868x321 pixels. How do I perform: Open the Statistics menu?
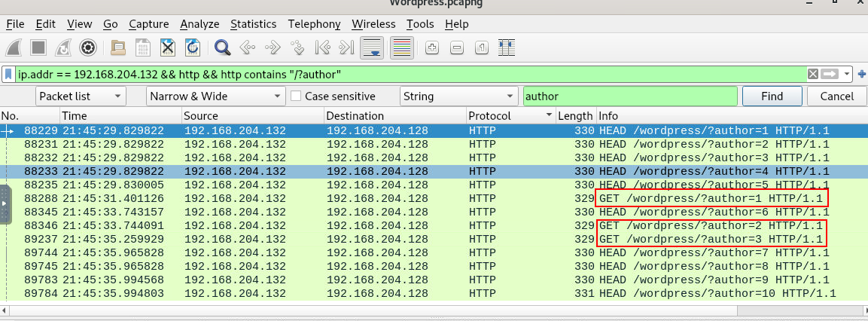(x=253, y=24)
